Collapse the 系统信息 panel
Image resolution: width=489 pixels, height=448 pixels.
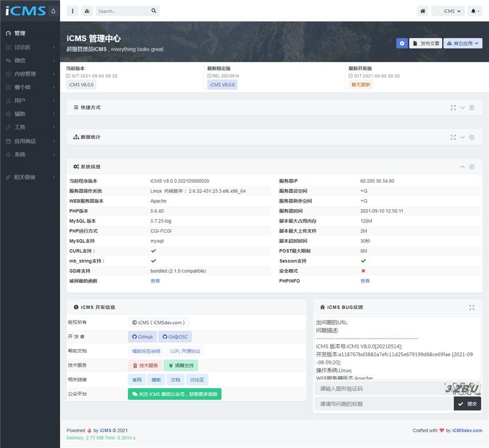(462, 167)
